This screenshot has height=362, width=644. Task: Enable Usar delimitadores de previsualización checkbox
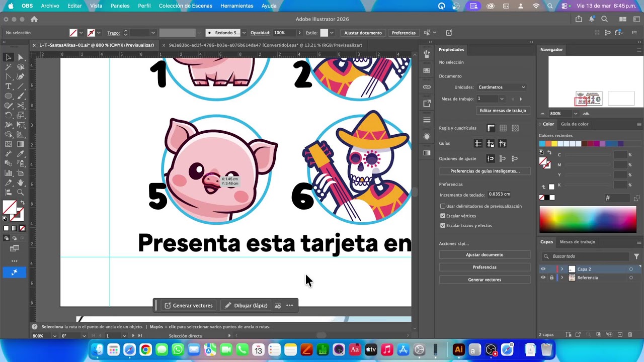(443, 206)
